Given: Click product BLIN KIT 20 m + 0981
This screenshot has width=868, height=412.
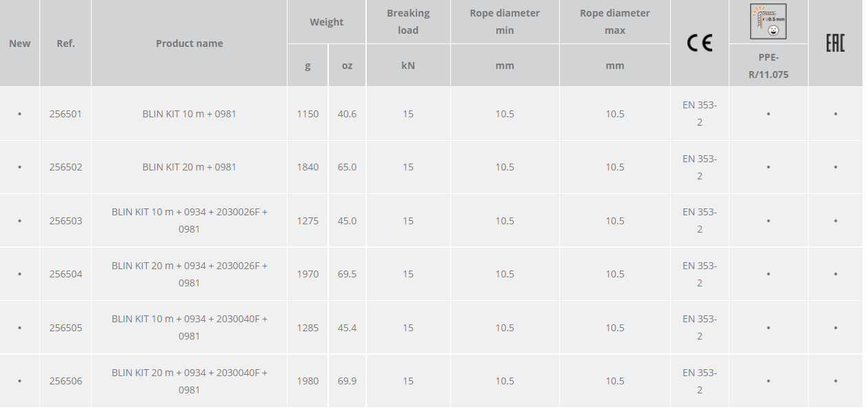Looking at the screenshot, I should [189, 167].
